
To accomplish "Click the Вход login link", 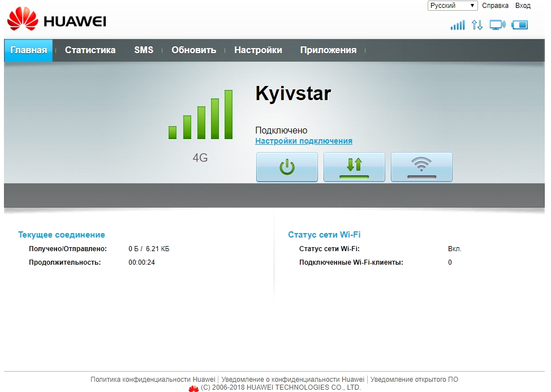I will 523,6.
